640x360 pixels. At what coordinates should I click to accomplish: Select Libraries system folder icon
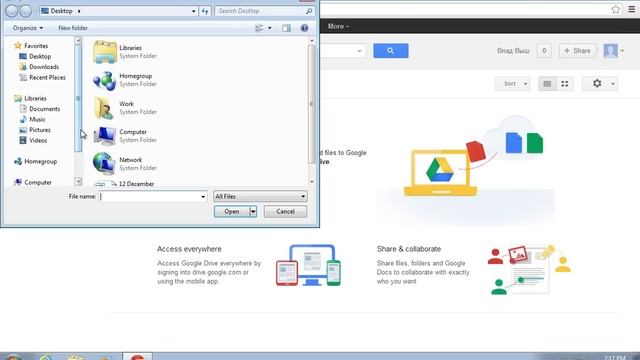pyautogui.click(x=104, y=52)
